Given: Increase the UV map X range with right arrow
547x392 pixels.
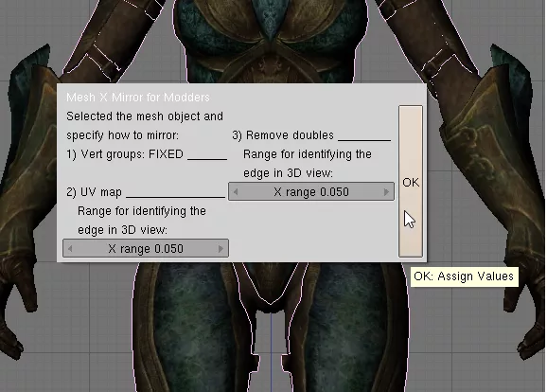Looking at the screenshot, I should [221, 249].
